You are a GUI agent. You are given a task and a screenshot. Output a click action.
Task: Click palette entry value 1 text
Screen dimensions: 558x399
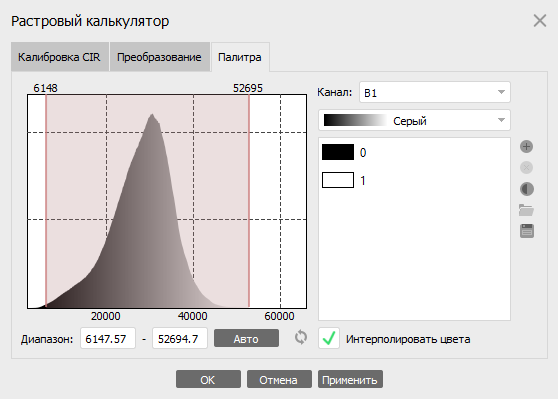(x=363, y=181)
